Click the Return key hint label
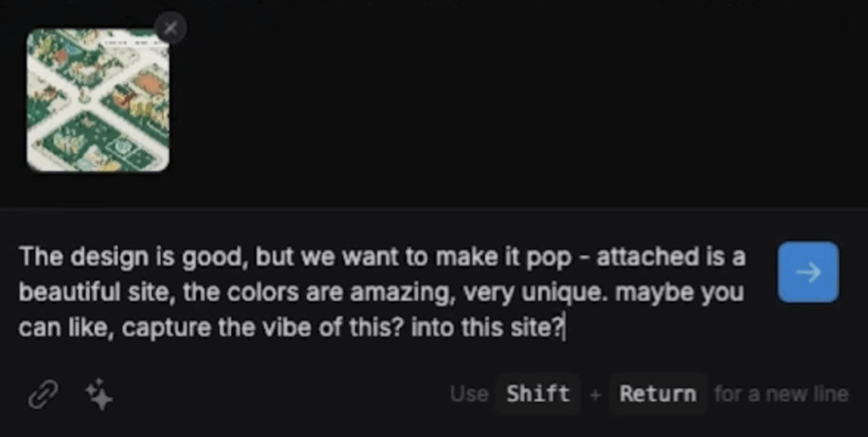Image resolution: width=868 pixels, height=437 pixels. (658, 394)
